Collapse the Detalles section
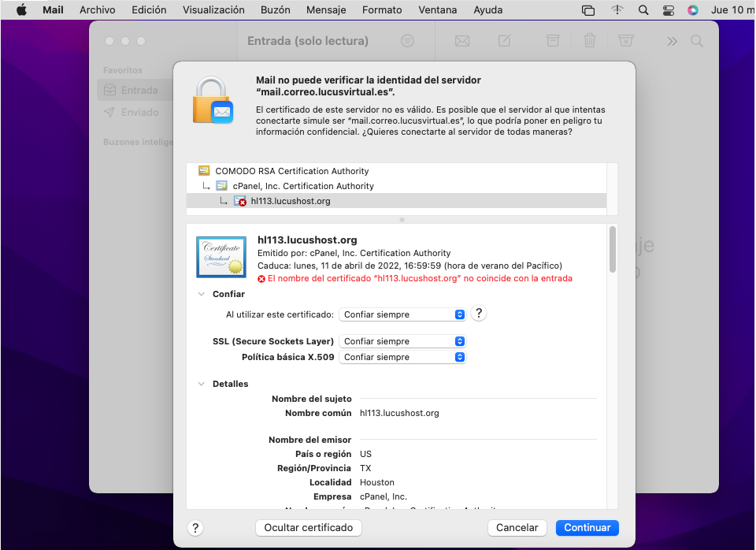The width and height of the screenshot is (756, 550). coord(202,384)
